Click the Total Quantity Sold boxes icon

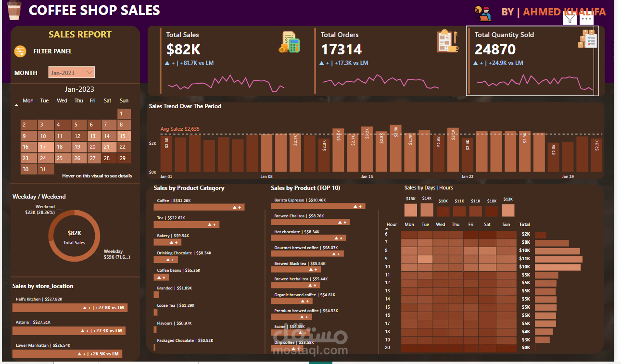click(x=587, y=39)
